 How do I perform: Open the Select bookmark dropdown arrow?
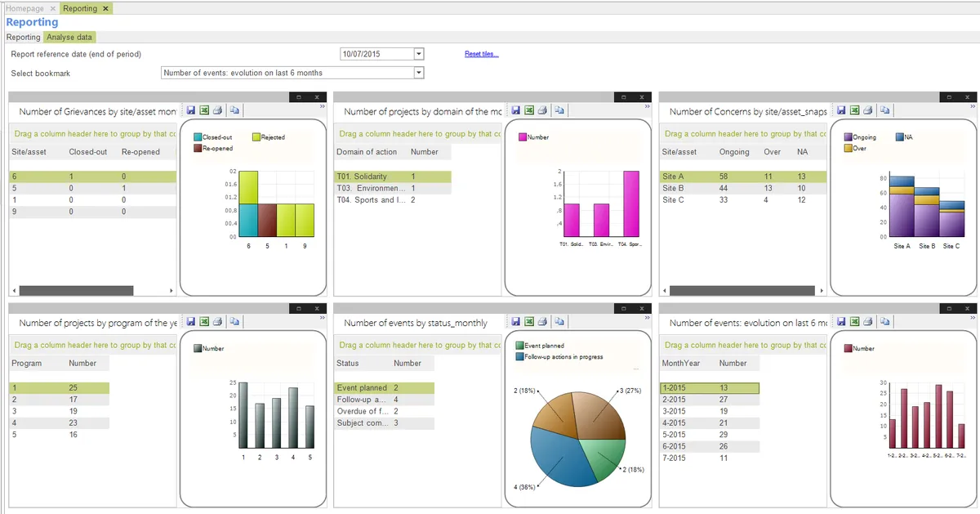419,73
